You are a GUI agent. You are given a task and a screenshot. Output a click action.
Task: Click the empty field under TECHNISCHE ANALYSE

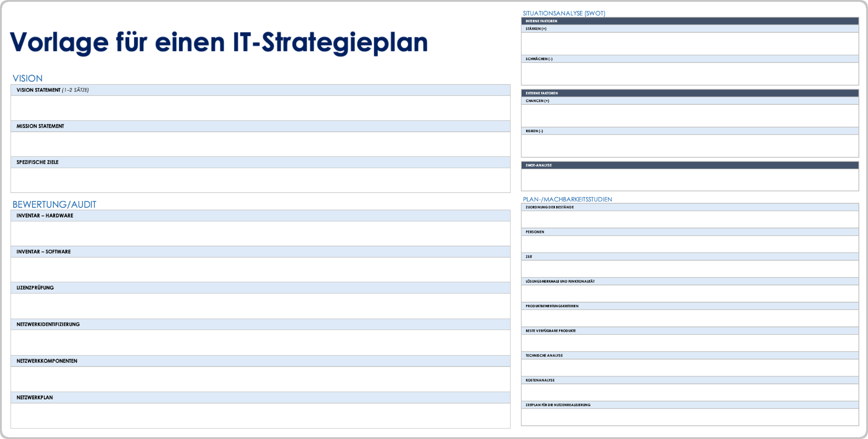click(690, 367)
